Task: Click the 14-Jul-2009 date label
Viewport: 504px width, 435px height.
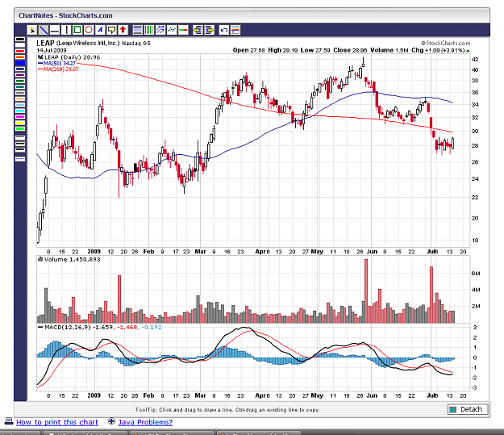Action: tap(52, 51)
